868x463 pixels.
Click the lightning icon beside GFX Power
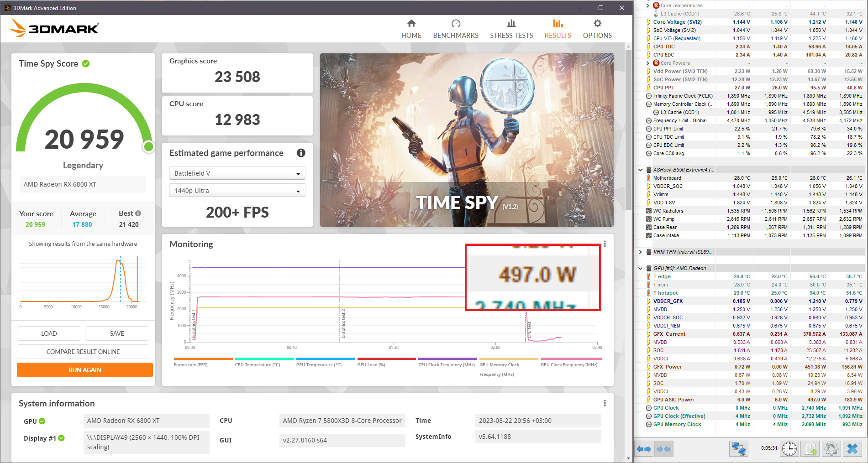click(x=648, y=367)
